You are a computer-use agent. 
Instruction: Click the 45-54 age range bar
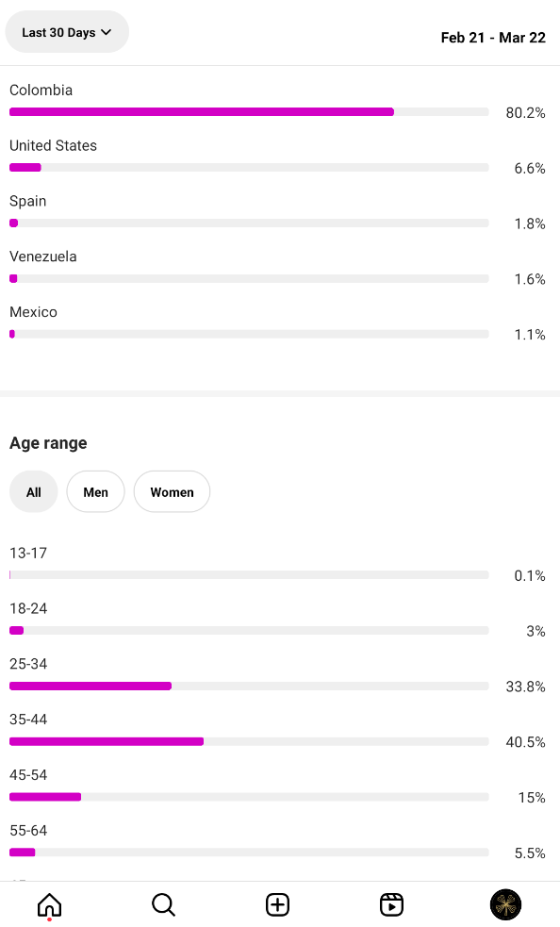point(249,797)
